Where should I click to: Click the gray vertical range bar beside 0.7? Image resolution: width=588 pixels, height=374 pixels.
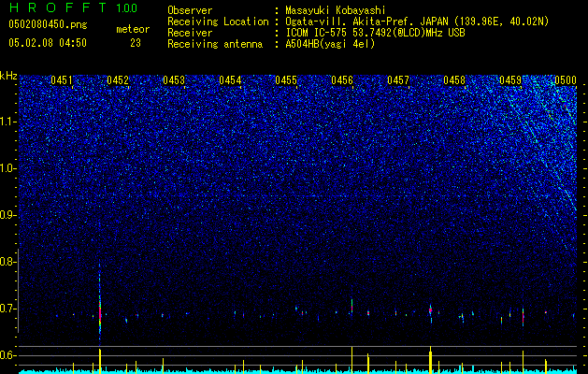pyautogui.click(x=18, y=291)
